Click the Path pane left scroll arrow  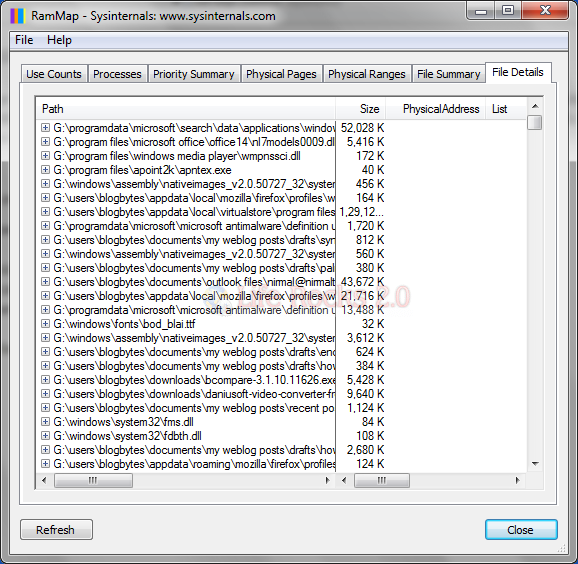(x=44, y=480)
